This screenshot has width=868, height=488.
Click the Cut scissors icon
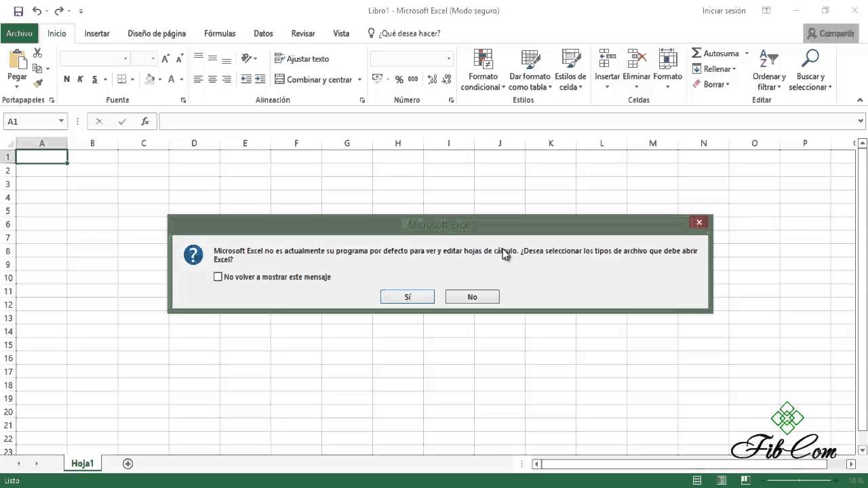pyautogui.click(x=37, y=53)
